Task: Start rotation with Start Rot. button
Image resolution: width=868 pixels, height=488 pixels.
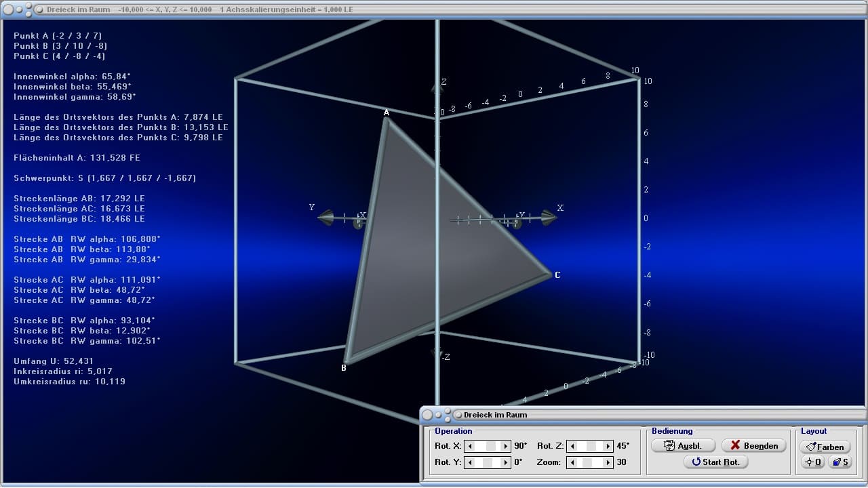Action: click(716, 462)
